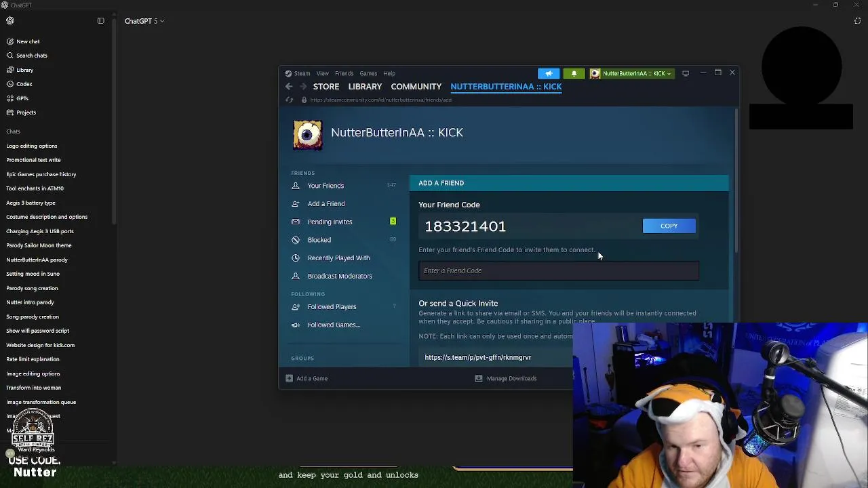Copy the friend code with COPY button
This screenshot has width=868, height=488.
669,226
